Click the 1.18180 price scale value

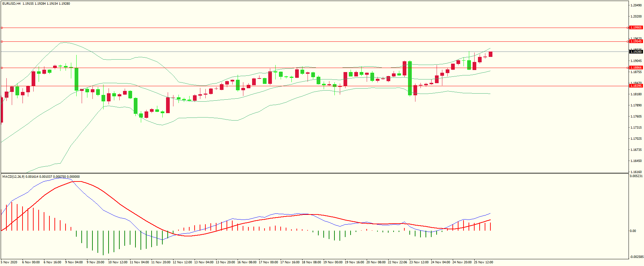tap(636, 94)
